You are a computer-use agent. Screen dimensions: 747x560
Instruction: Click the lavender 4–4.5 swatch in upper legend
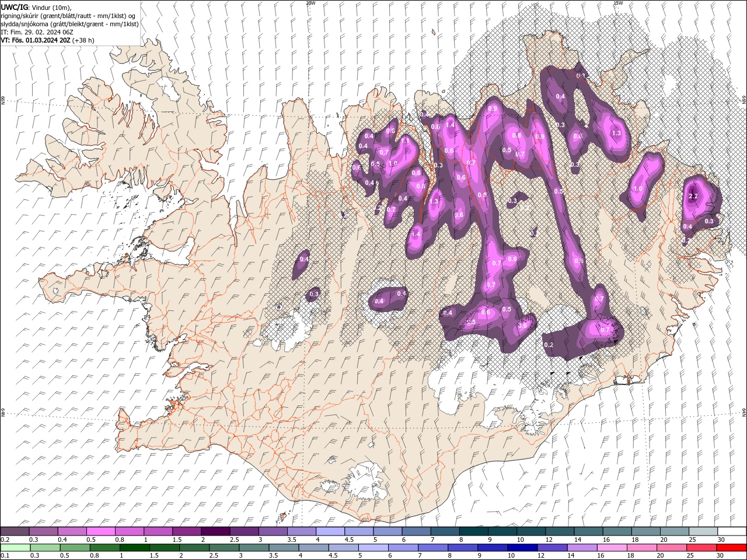[330, 531]
